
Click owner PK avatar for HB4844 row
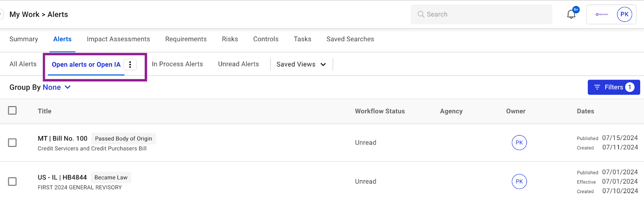tap(519, 181)
